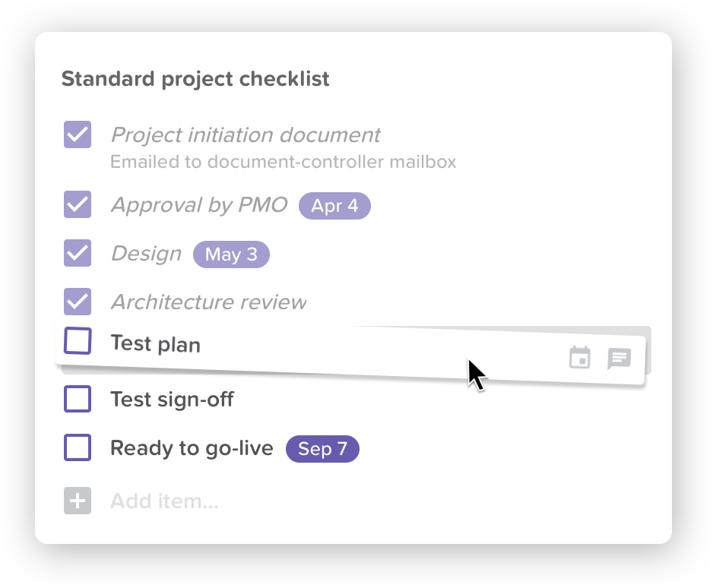Screen dimensions: 713x588
Task: Open the May 3 date badge
Action: click(x=231, y=254)
